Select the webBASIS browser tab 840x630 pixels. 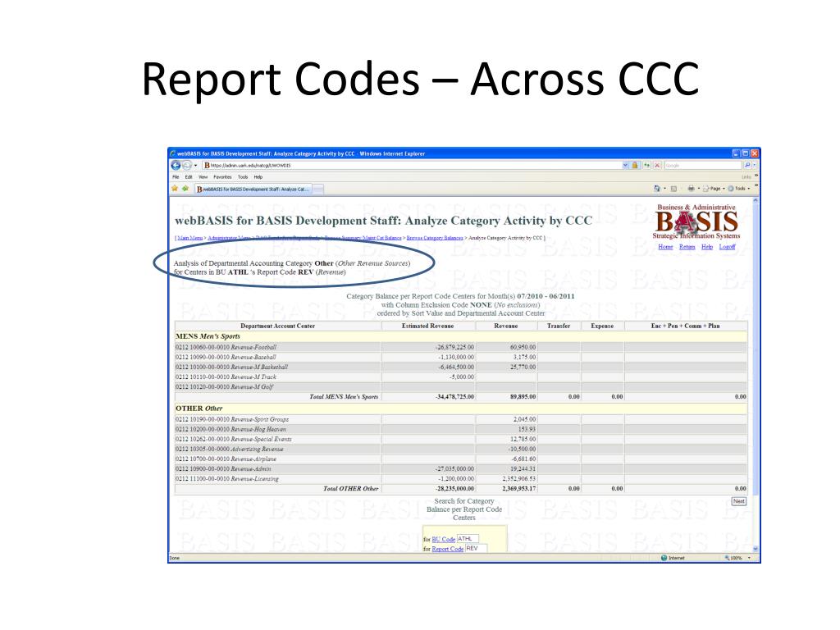253,189
